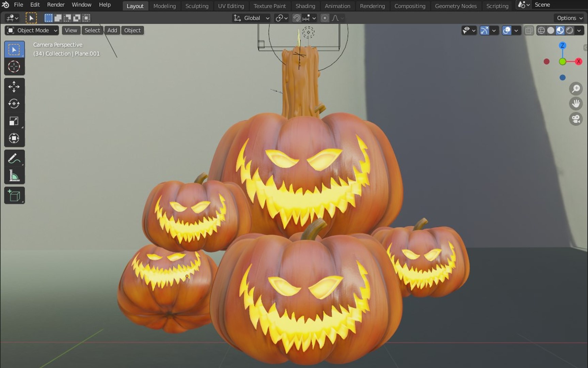Viewport: 588px width, 368px height.
Task: Snap view to the red X axis
Action: tap(578, 61)
